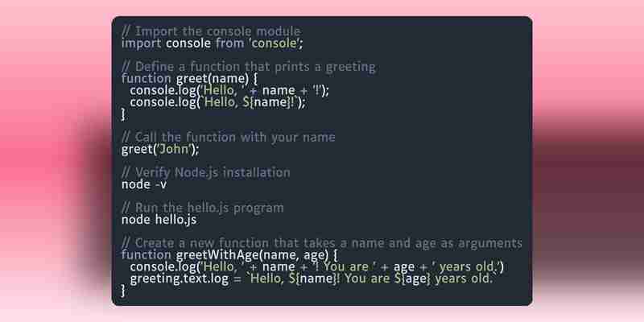Click the first console.log with string concatenation

point(229,90)
